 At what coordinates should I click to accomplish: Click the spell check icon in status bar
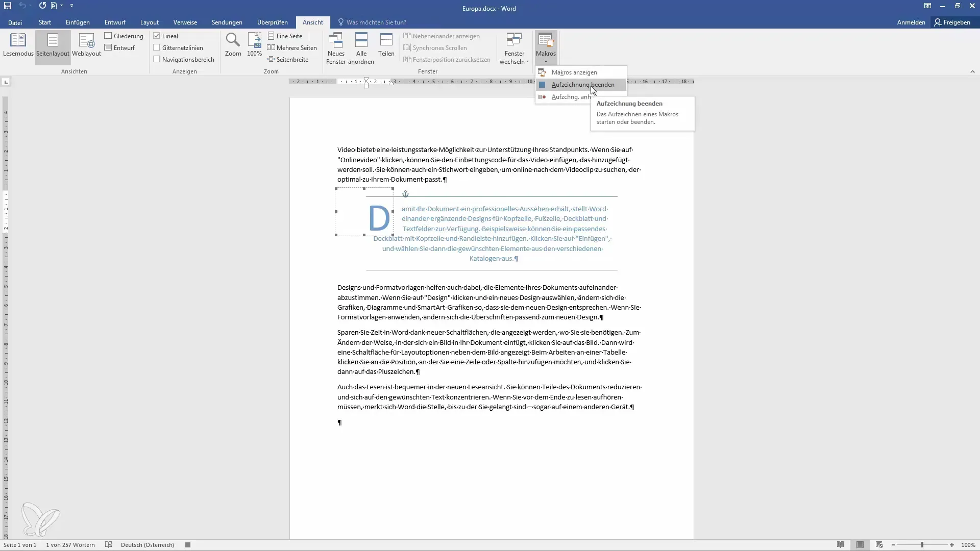109,545
